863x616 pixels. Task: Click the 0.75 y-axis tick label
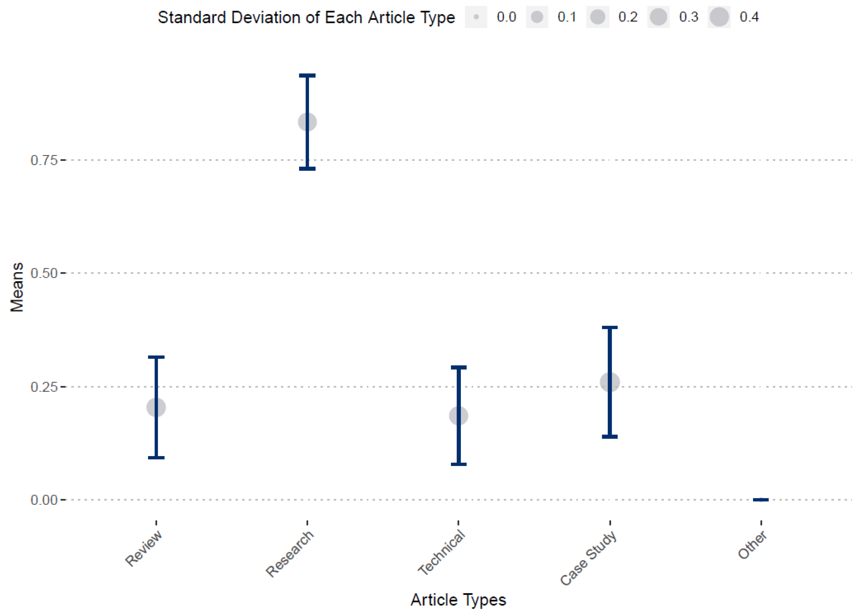[44, 160]
